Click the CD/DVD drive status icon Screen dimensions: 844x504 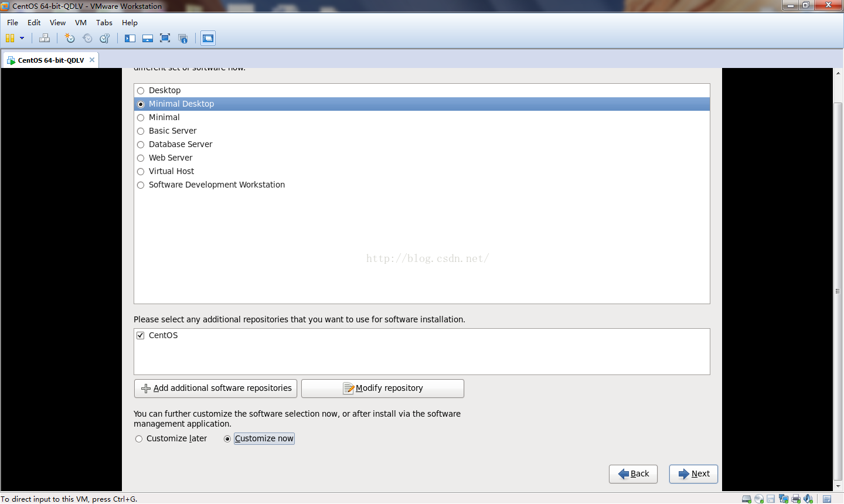[x=759, y=499]
